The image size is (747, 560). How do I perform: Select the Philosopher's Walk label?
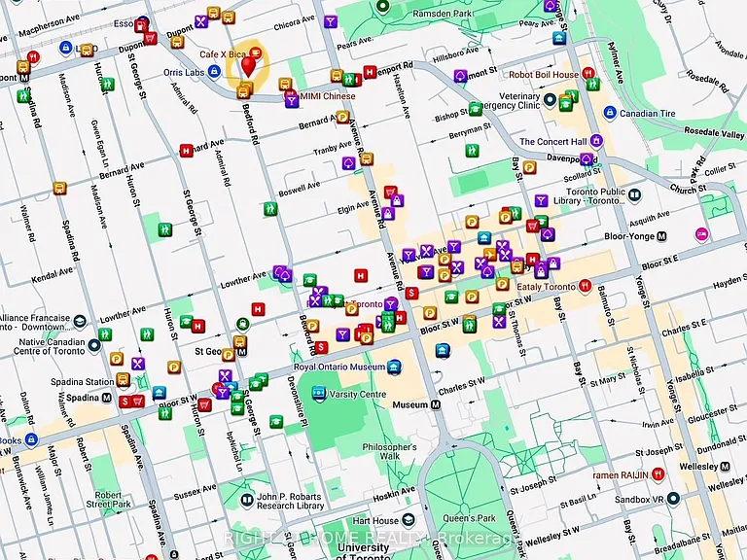click(390, 451)
